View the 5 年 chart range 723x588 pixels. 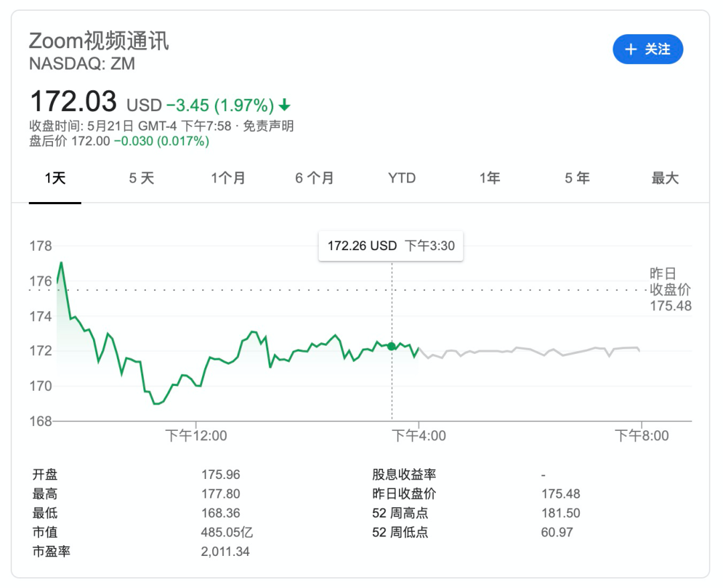pos(577,178)
